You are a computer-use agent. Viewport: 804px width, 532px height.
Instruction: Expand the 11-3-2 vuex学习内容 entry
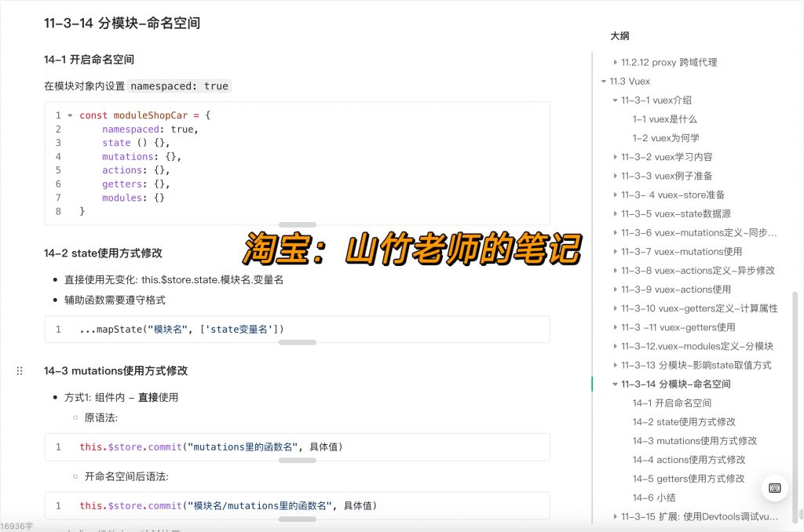tap(615, 157)
